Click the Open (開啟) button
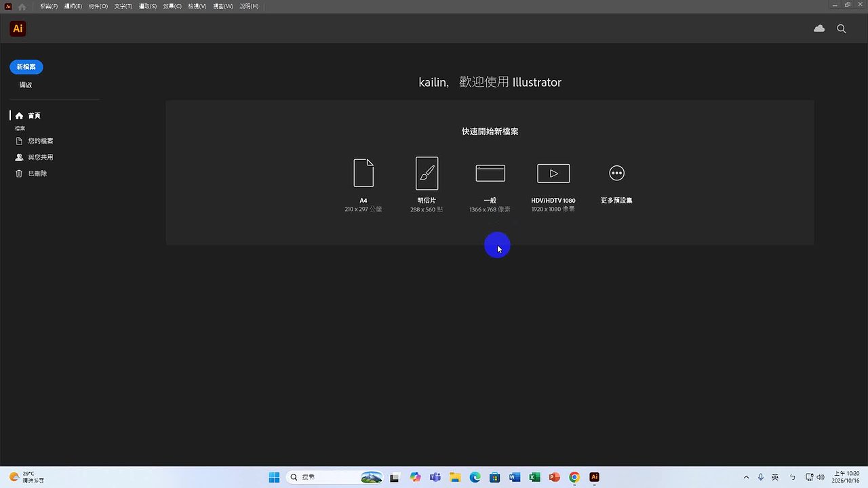868x488 pixels. point(26,85)
